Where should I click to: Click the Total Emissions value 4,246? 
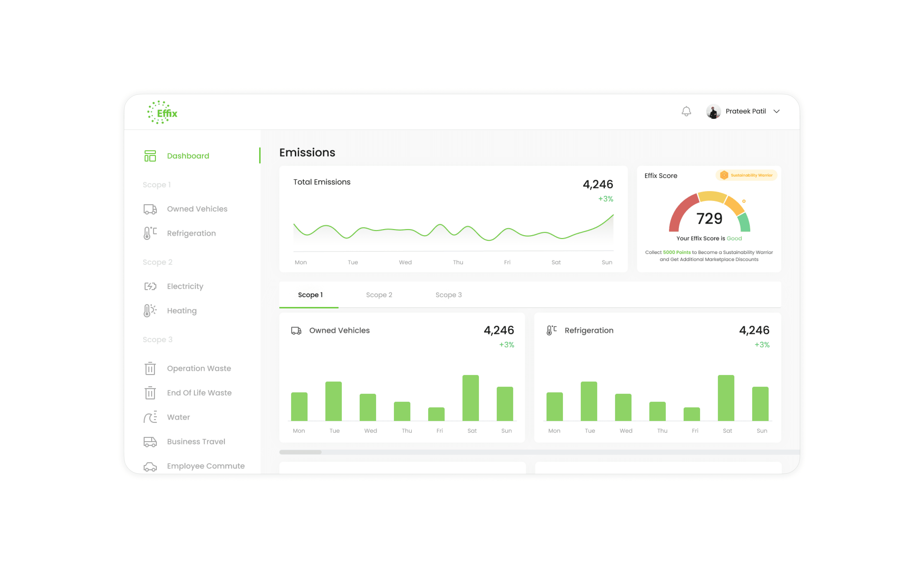pos(598,185)
